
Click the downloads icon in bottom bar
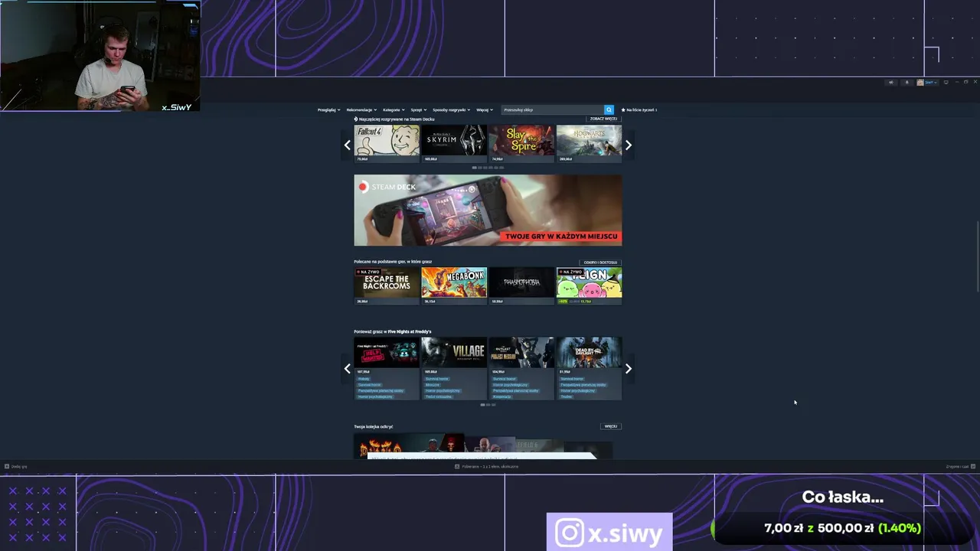(x=457, y=466)
